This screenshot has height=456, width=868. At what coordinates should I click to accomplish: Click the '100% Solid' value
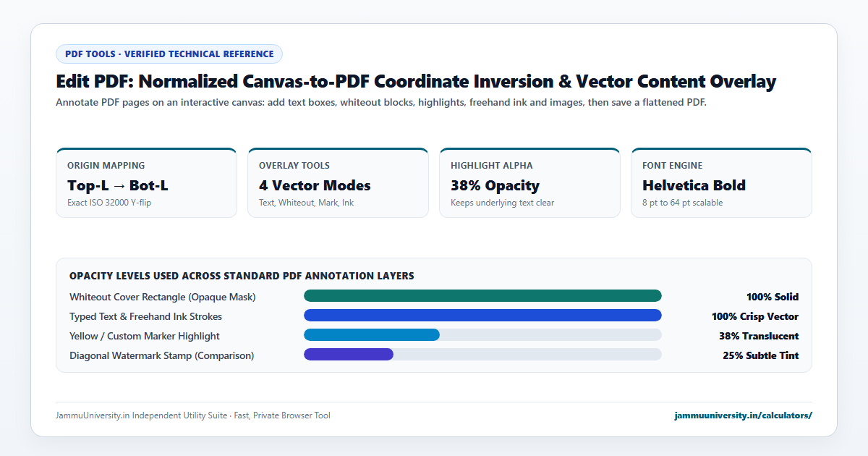tap(773, 297)
